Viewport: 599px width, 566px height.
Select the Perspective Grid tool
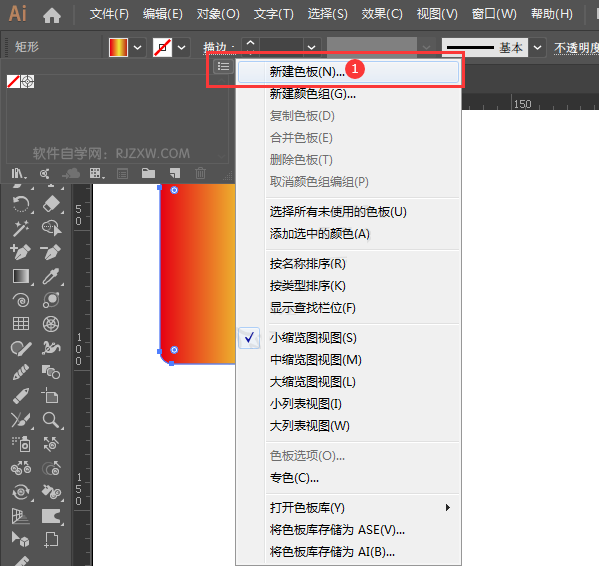tap(21, 516)
